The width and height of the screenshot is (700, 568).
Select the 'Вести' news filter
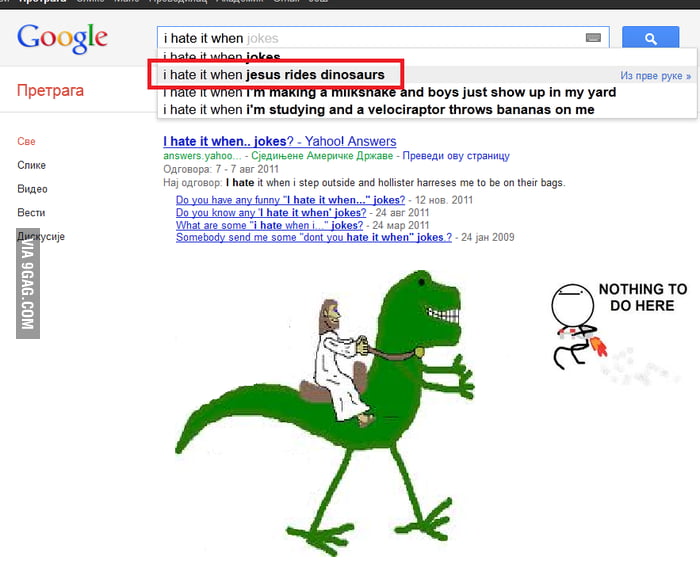31,213
